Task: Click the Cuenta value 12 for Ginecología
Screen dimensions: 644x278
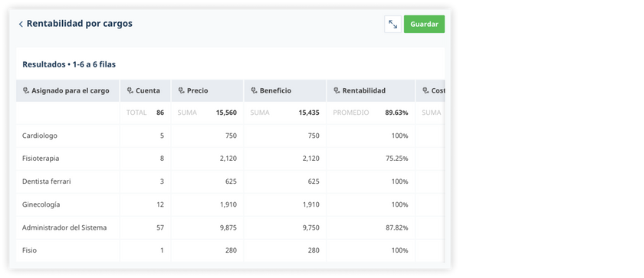Action: (x=159, y=204)
